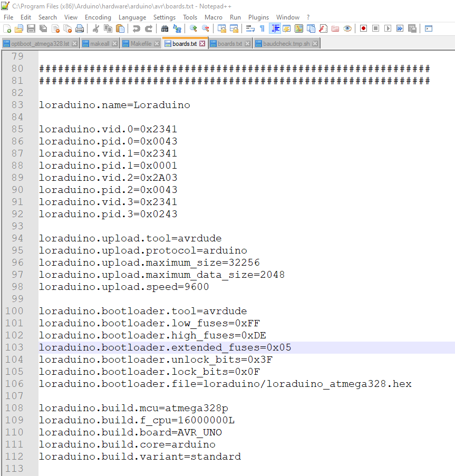Close the baudcheck.tmp.sh tab
Screen dimensions: 455x476
click(x=315, y=44)
